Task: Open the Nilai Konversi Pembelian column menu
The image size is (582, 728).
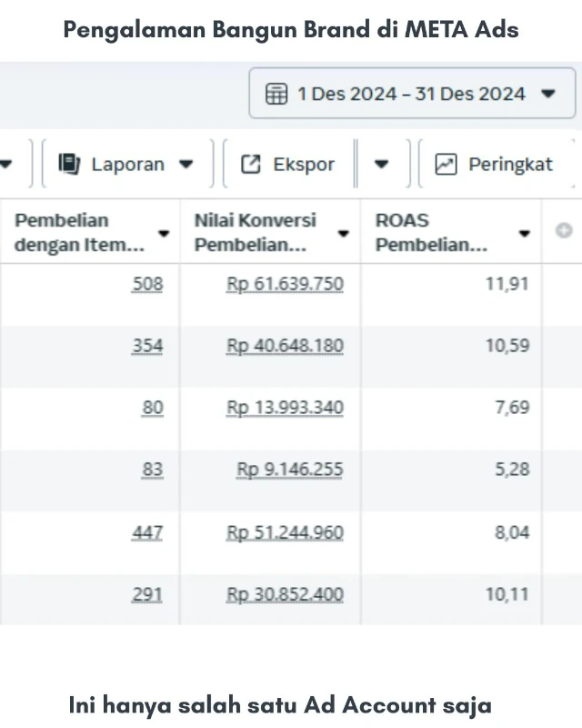Action: (x=344, y=234)
